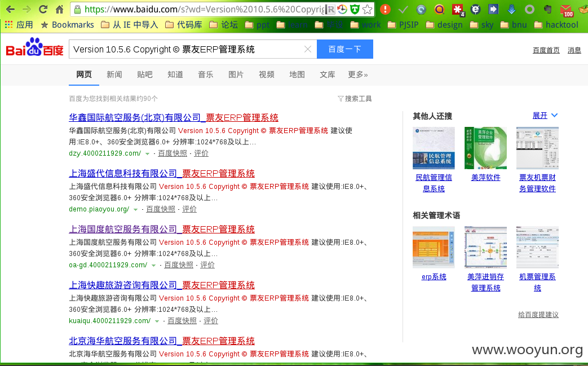Open the green T shield extension in address bar

pyautogui.click(x=355, y=10)
